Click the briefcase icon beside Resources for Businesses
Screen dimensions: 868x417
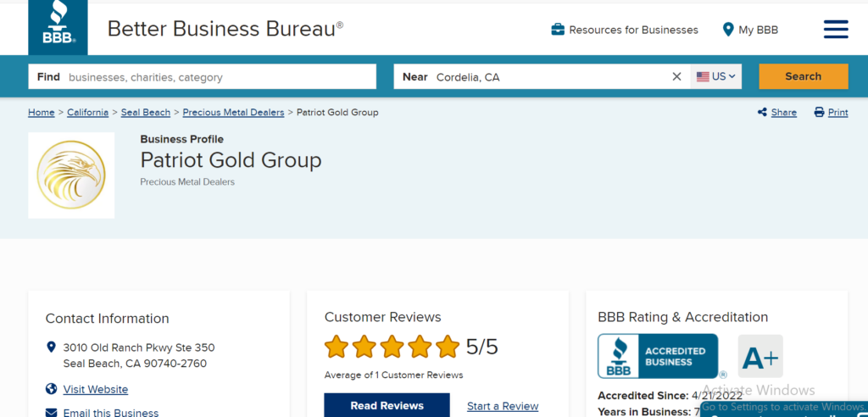558,30
